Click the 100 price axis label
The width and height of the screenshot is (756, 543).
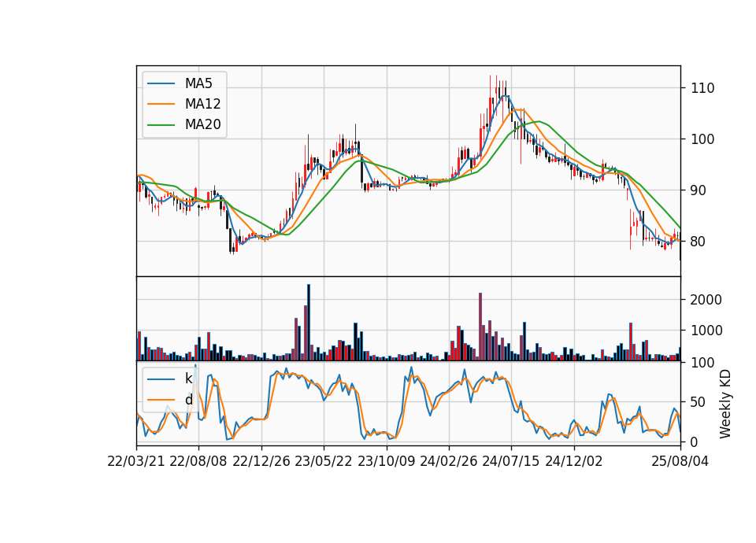(x=702, y=139)
